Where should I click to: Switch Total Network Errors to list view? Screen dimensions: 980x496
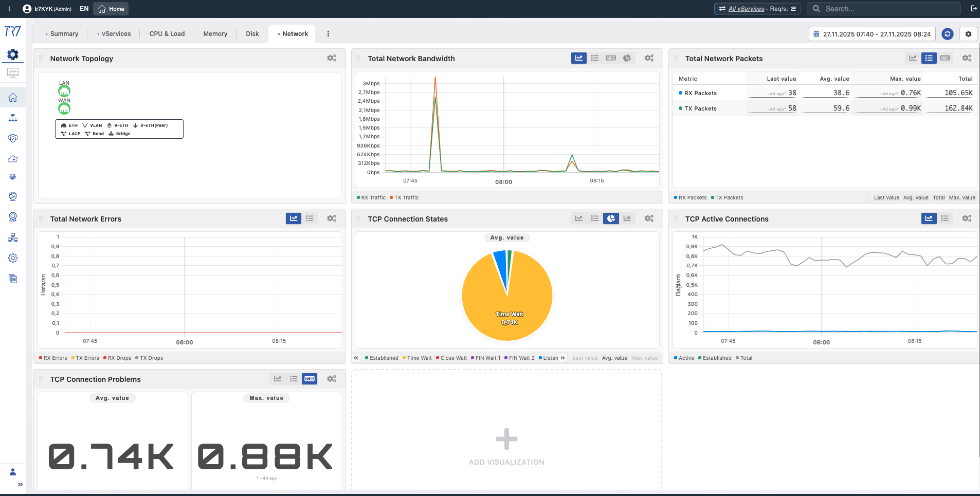(x=310, y=218)
